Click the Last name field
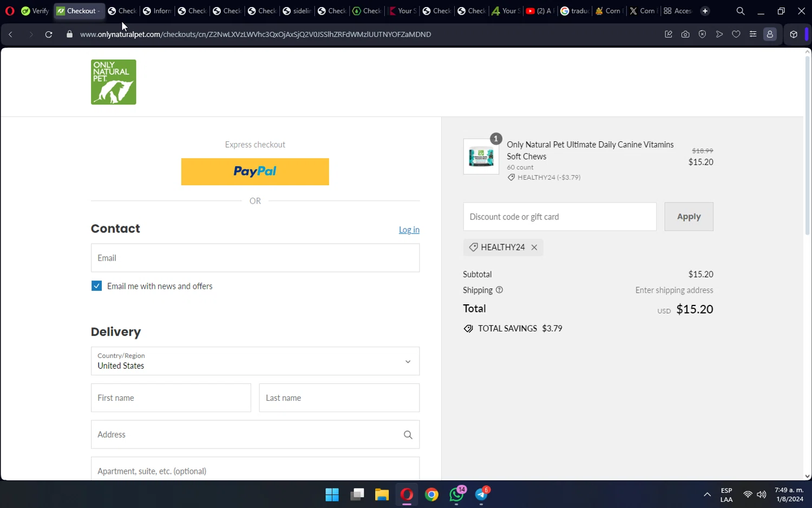 pos(339,398)
